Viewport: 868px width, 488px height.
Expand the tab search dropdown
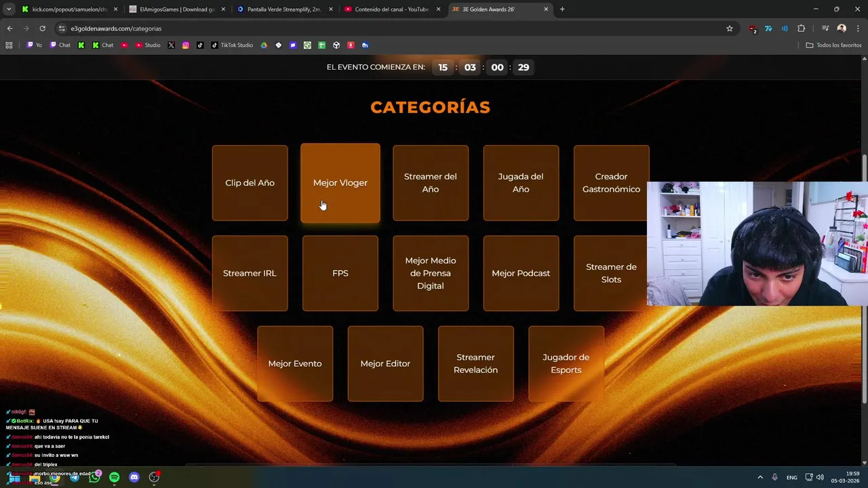(9, 9)
